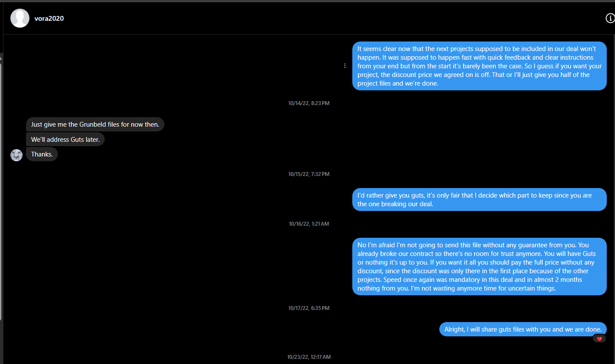The width and height of the screenshot is (615, 364).
Task: Click the 10/23/22, 12:17 AM timestamp
Action: pos(309,357)
